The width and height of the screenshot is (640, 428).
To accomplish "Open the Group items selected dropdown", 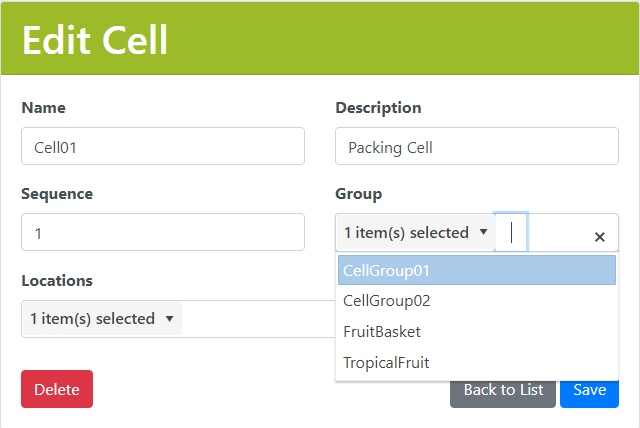I will [x=415, y=233].
